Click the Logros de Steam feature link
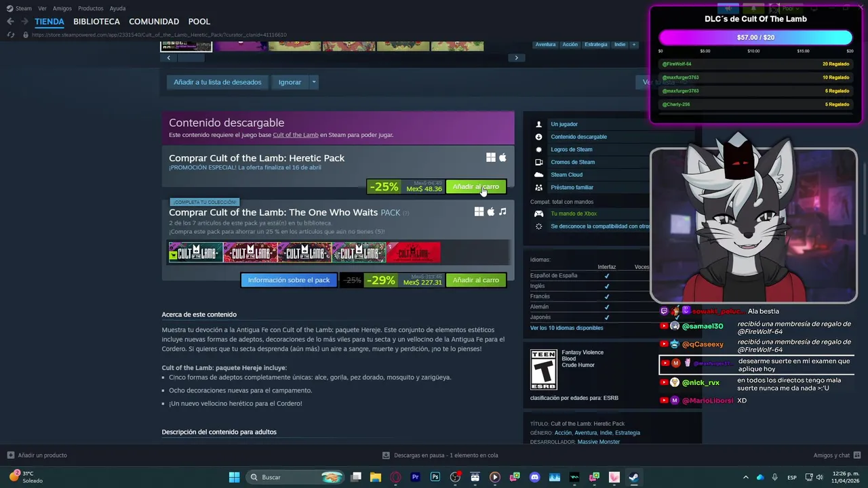The width and height of the screenshot is (868, 488). click(x=571, y=149)
